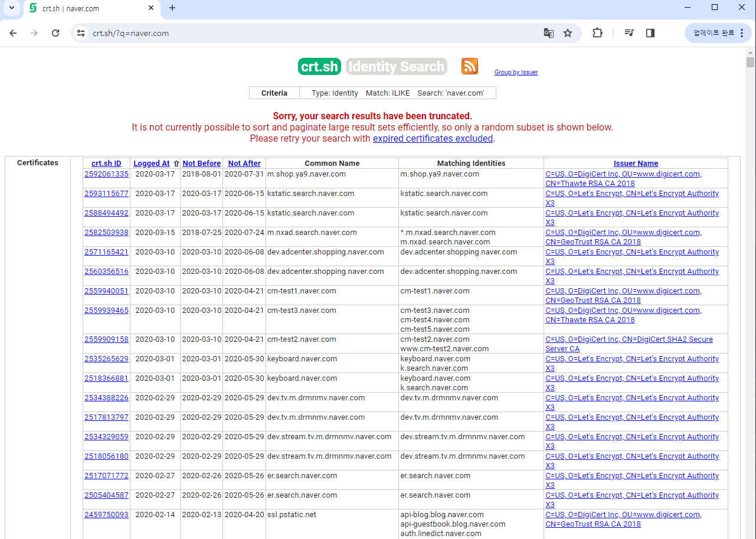Open certificate ID 2517071772
Viewport: 756px width, 539px height.
[x=106, y=476]
